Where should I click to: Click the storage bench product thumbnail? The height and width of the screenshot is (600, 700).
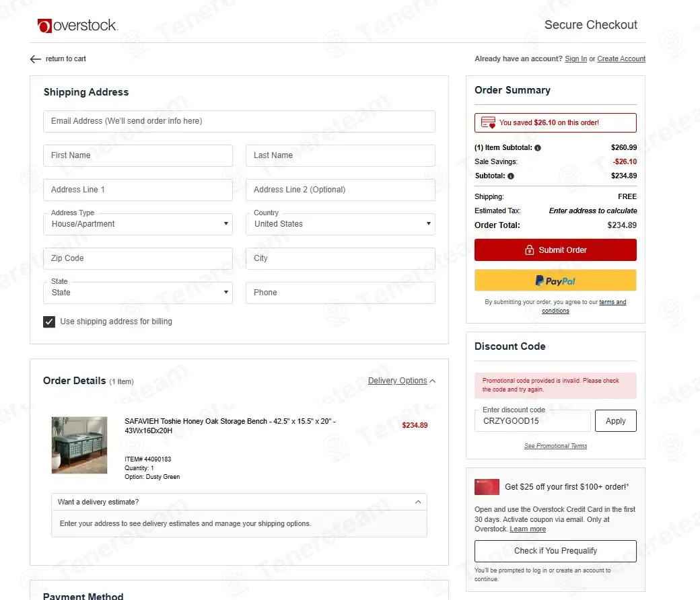(79, 445)
